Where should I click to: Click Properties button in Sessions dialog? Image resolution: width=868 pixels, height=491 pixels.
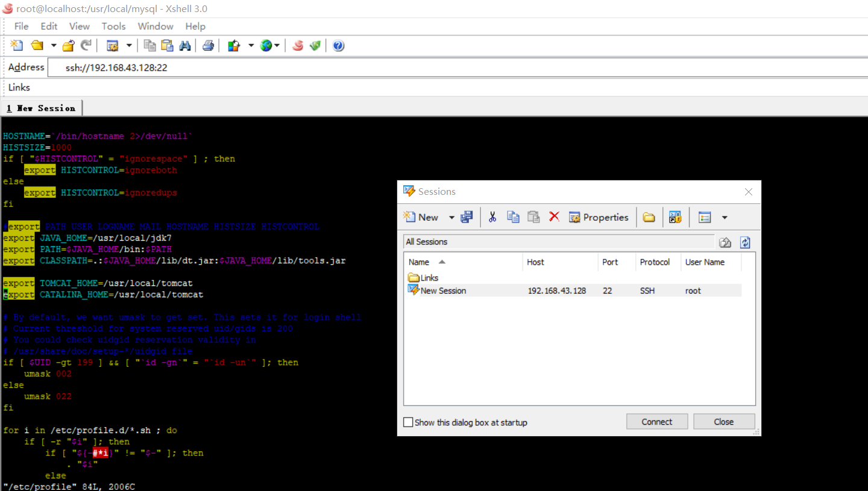pyautogui.click(x=599, y=217)
